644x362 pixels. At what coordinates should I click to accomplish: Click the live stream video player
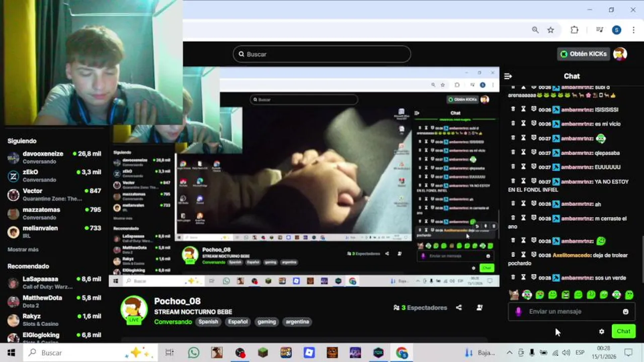pos(304,176)
